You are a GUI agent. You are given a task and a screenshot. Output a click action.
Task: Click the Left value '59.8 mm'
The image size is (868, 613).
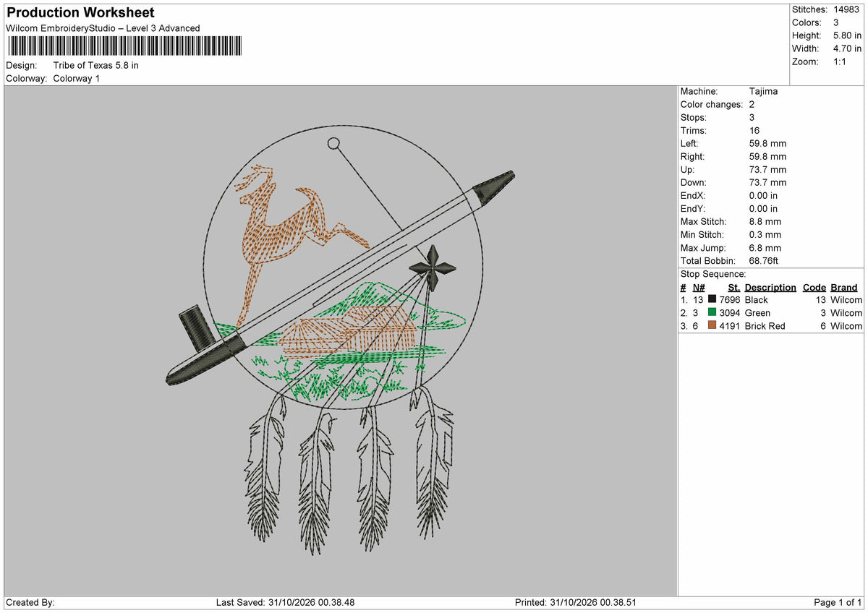767,143
